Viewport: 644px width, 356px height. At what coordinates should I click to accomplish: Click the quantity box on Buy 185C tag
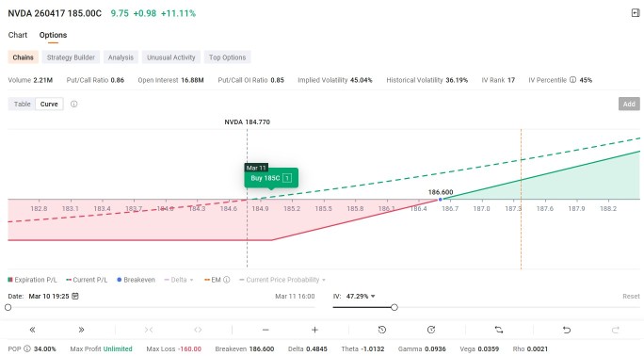coord(287,178)
